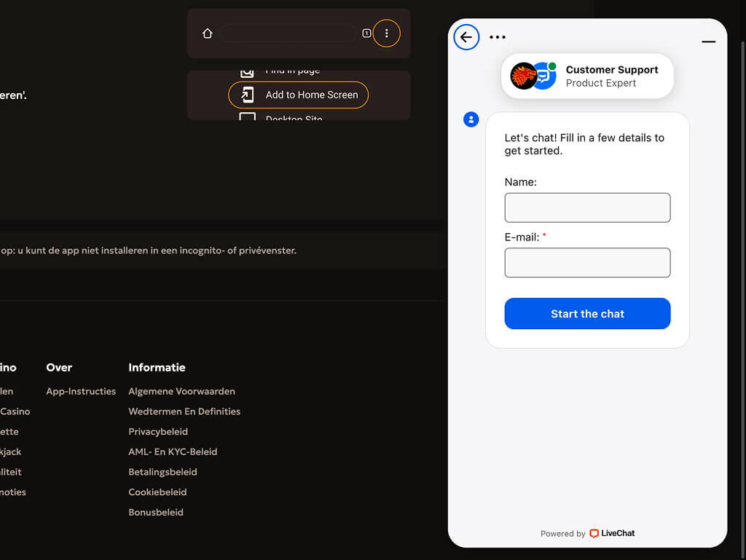Focus the E-mail input field
Viewport: 746px width, 560px height.
[587, 262]
